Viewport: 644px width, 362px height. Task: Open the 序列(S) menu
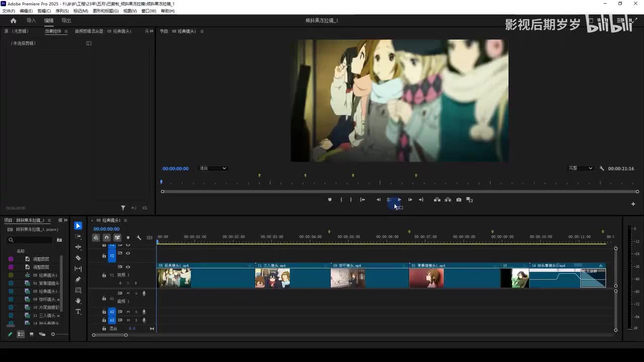62,11
